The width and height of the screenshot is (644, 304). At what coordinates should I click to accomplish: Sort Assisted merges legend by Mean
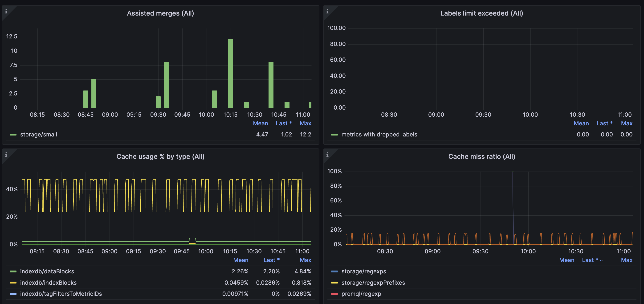pyautogui.click(x=260, y=123)
